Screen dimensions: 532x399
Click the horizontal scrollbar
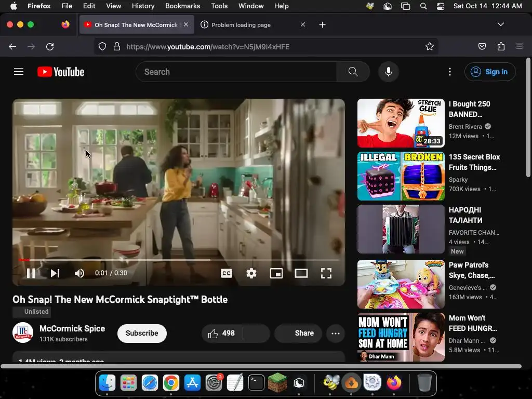point(261,366)
